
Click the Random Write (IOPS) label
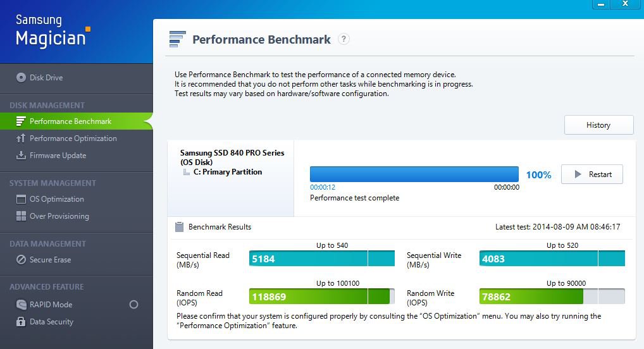(430, 298)
